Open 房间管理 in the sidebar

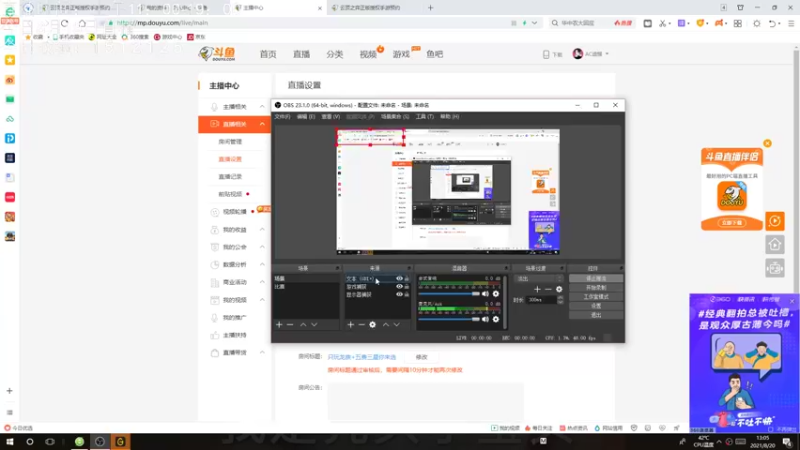coord(230,142)
